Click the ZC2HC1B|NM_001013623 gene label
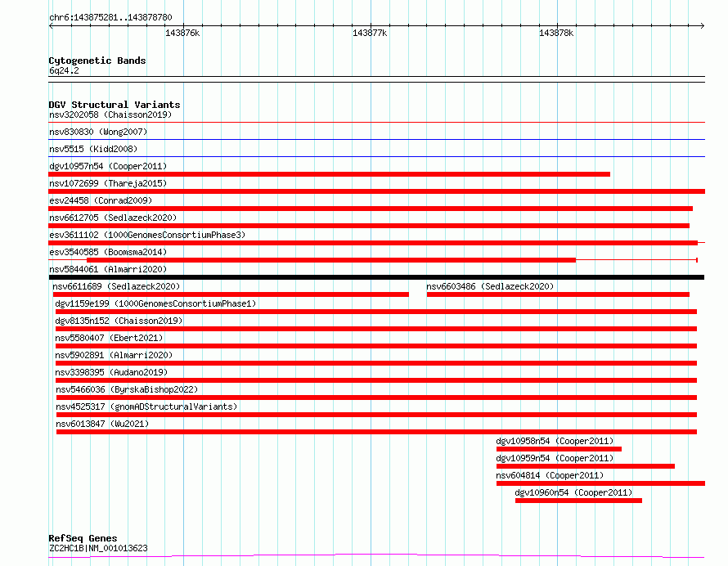 [98, 548]
